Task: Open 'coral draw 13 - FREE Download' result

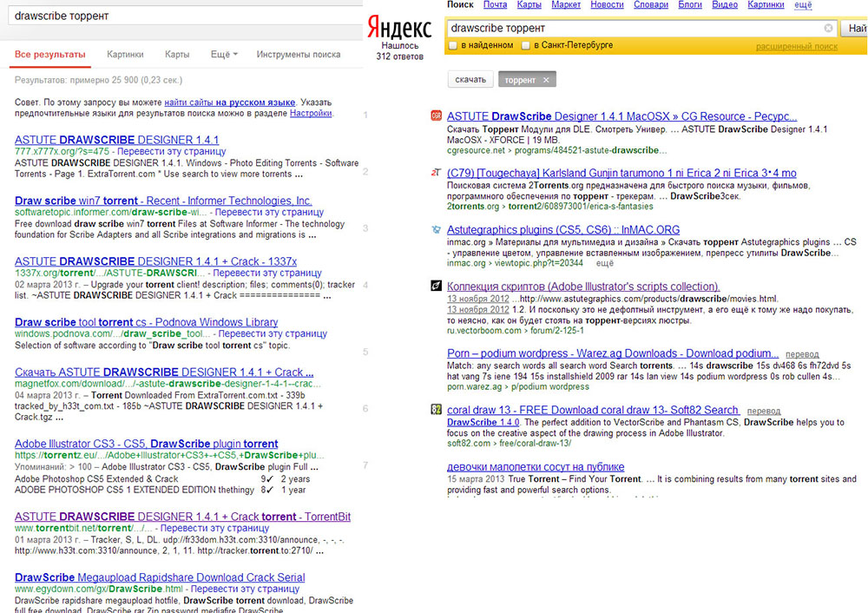Action: [x=593, y=410]
